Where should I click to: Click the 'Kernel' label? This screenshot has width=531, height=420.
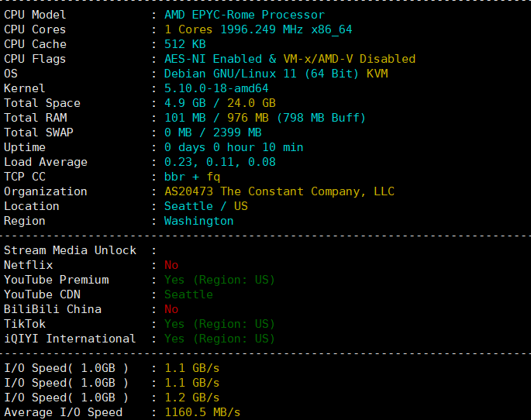click(x=24, y=88)
